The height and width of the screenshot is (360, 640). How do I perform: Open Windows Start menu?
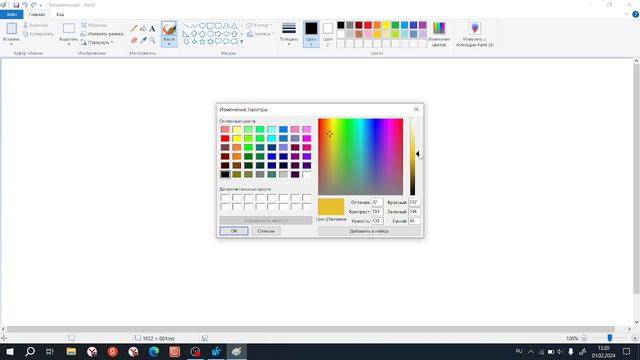click(x=10, y=351)
